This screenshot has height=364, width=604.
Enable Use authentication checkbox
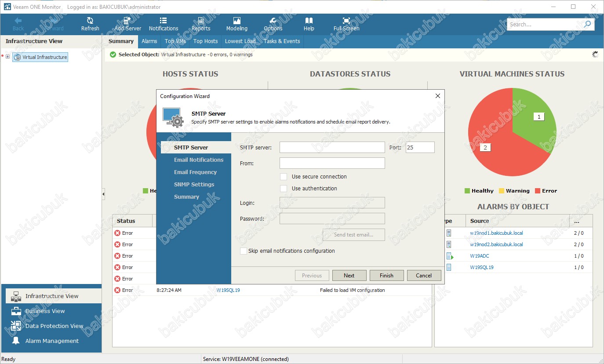[284, 189]
